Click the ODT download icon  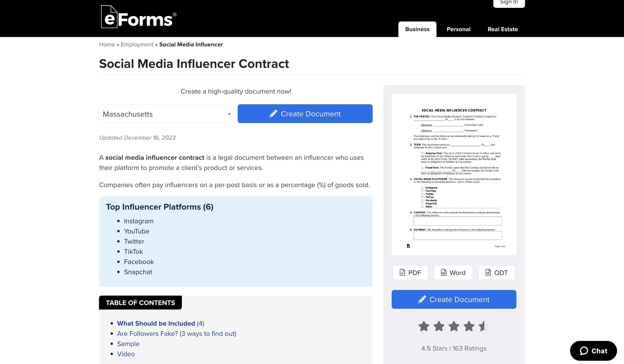point(488,272)
